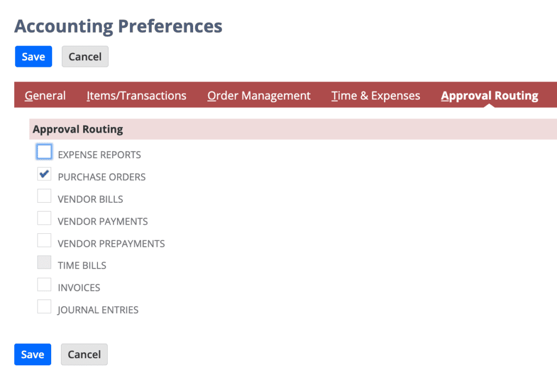Click the top Save button
This screenshot has width=557, height=392.
33,57
